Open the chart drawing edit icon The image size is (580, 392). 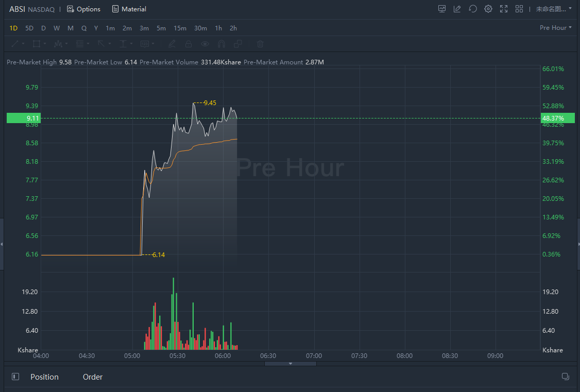point(457,9)
